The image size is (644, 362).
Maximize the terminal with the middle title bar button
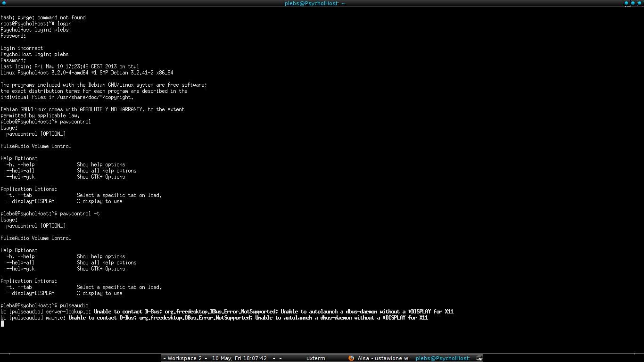633,3
